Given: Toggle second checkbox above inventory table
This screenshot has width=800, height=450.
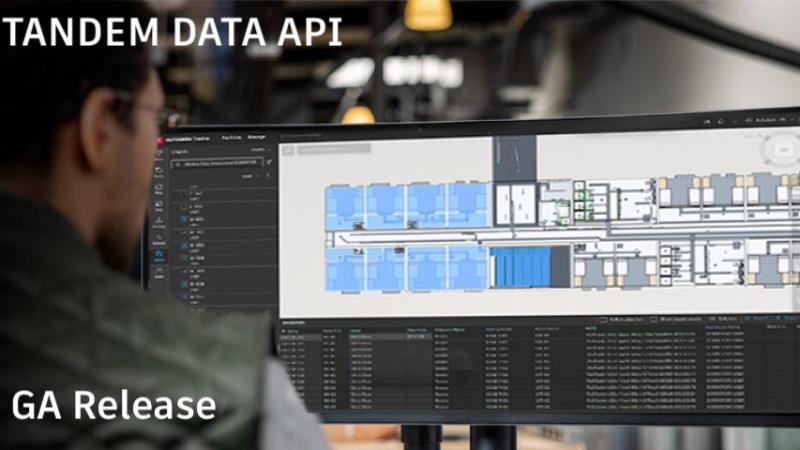Looking at the screenshot, I should pyautogui.click(x=655, y=318).
